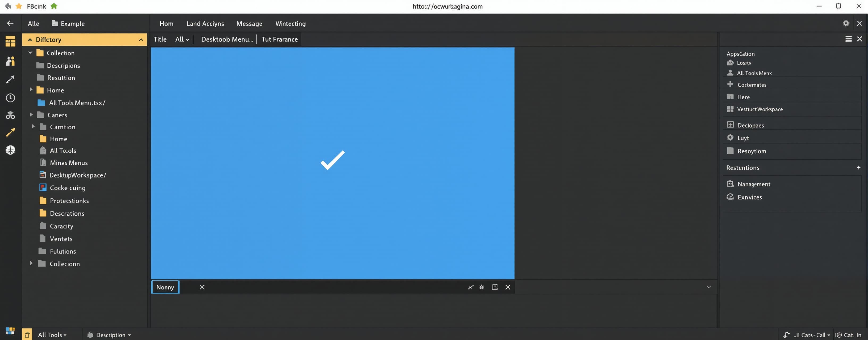
Task: Select the Nonny tab
Action: click(x=165, y=287)
